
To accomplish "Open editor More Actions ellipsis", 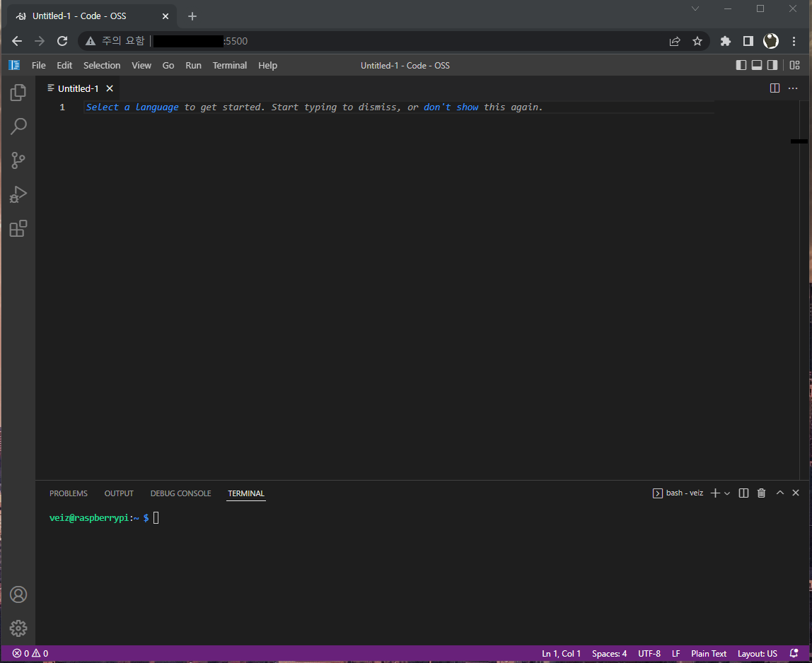I will (793, 88).
